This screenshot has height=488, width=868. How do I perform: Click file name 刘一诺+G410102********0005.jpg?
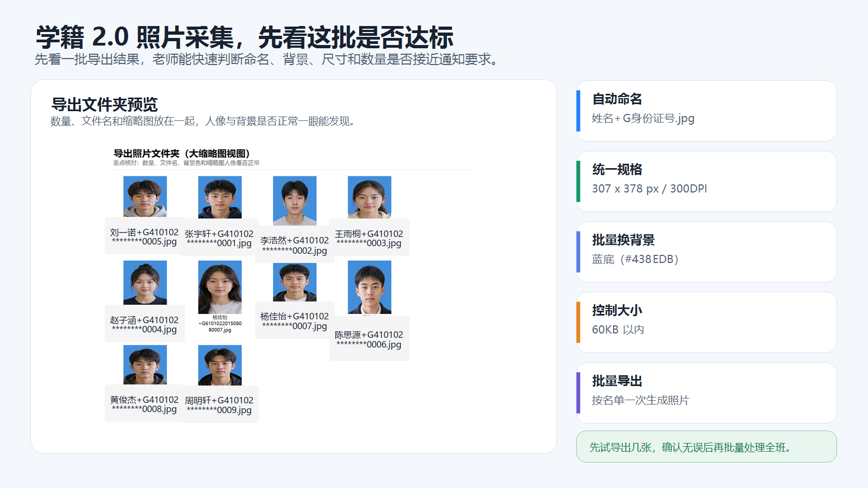144,237
